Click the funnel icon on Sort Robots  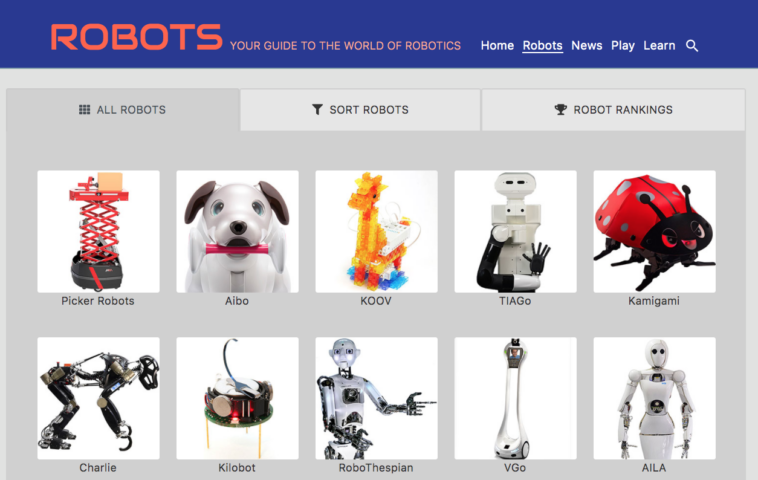coord(317,110)
